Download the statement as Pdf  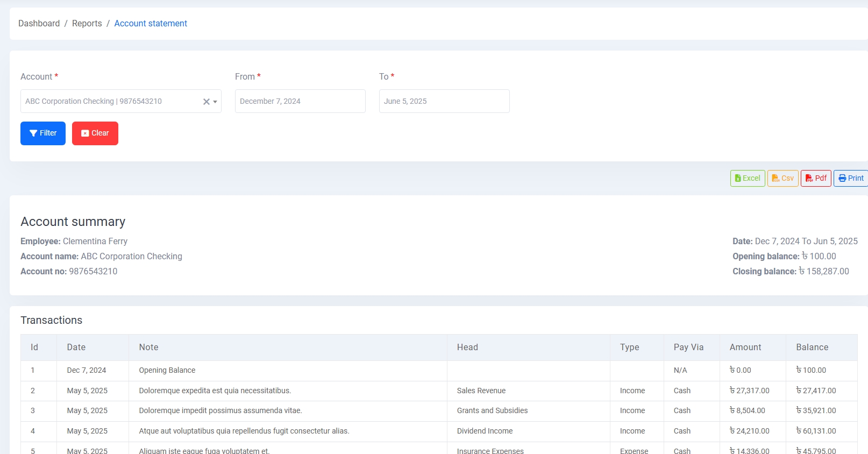click(815, 178)
